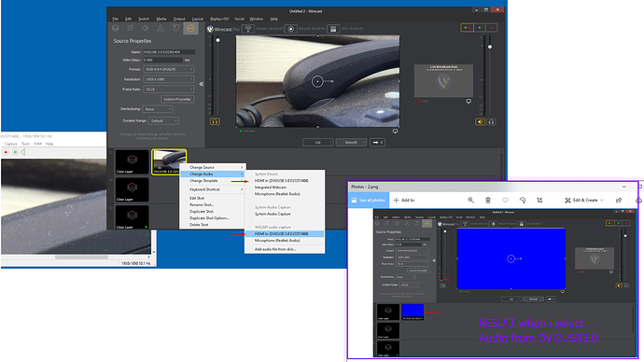
Task: Open the Resolution dropdown
Action: [168, 79]
